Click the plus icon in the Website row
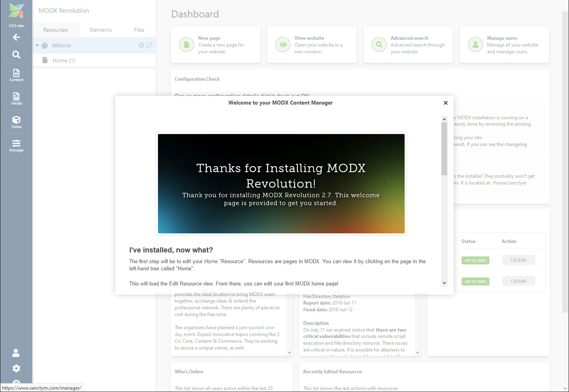569x392 pixels. (141, 45)
